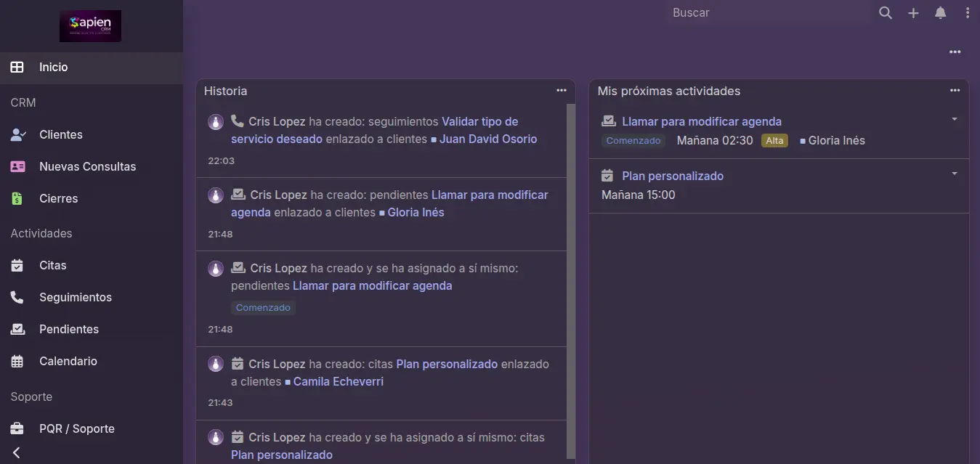Check notifications via the bell icon

coord(940,12)
